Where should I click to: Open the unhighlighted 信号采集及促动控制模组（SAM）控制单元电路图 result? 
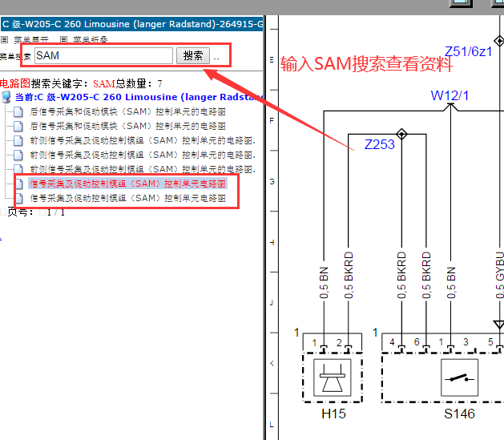(x=127, y=198)
